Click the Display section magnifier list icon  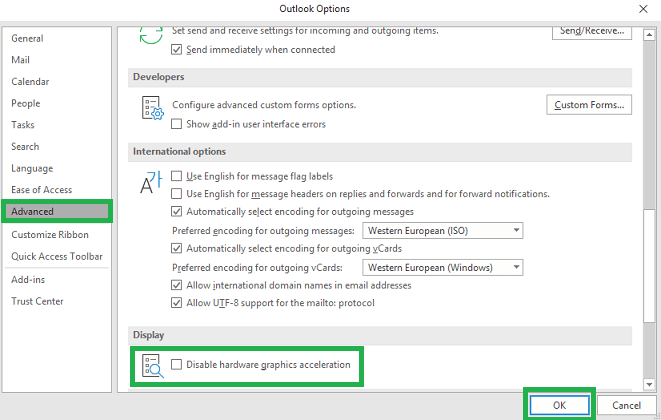click(153, 366)
